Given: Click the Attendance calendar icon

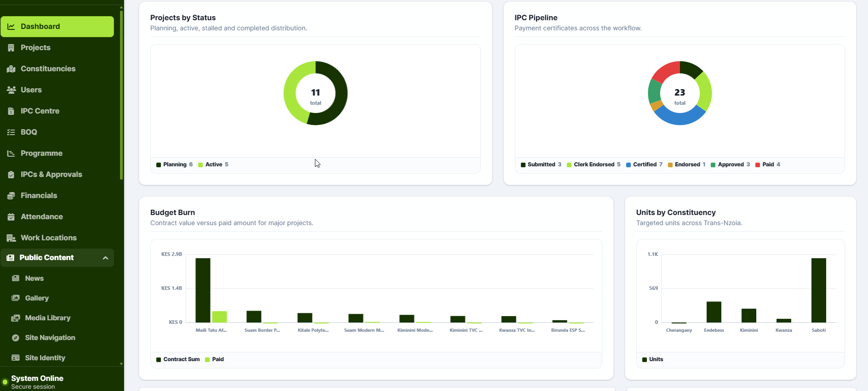Looking at the screenshot, I should tap(11, 217).
